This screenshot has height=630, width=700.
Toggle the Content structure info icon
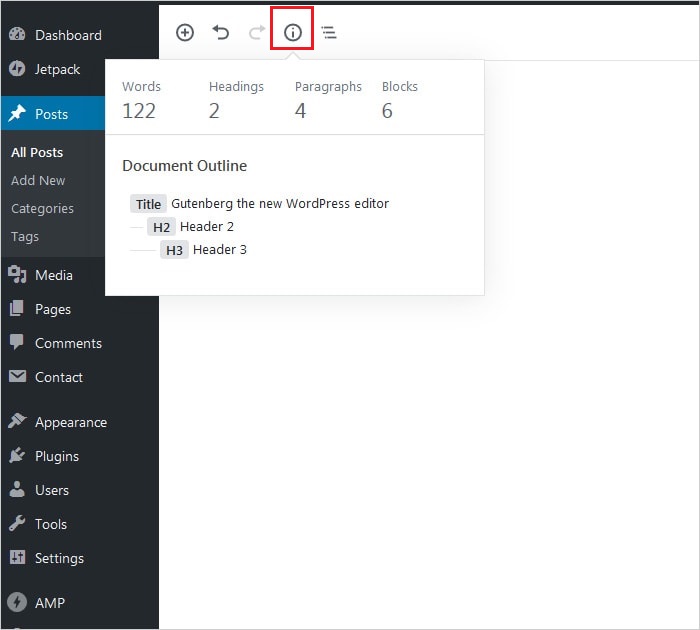coord(293,32)
